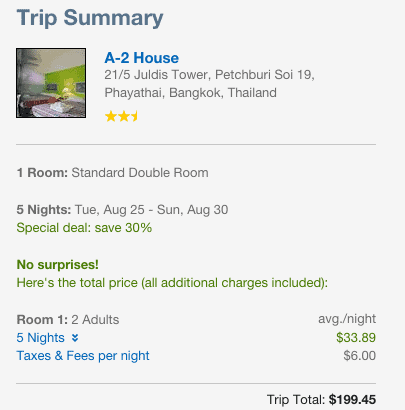The image size is (405, 410).
Task: Click the 5 Nights bold label above dates
Action: click(44, 210)
